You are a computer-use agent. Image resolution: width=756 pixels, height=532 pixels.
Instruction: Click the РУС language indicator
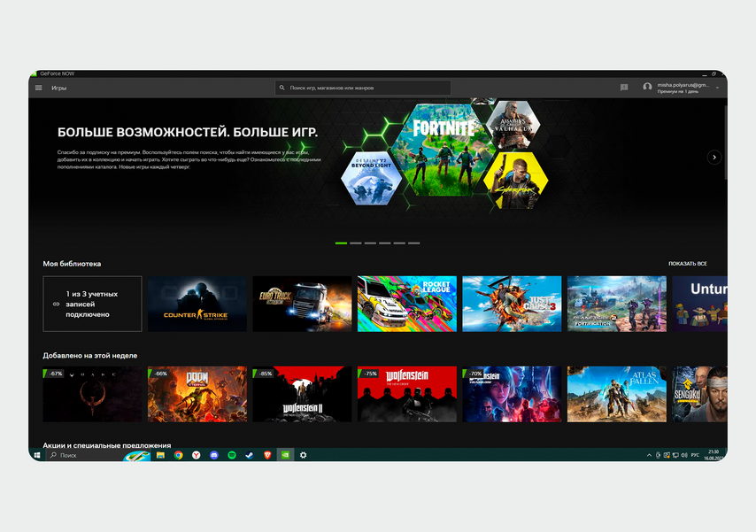click(x=695, y=455)
